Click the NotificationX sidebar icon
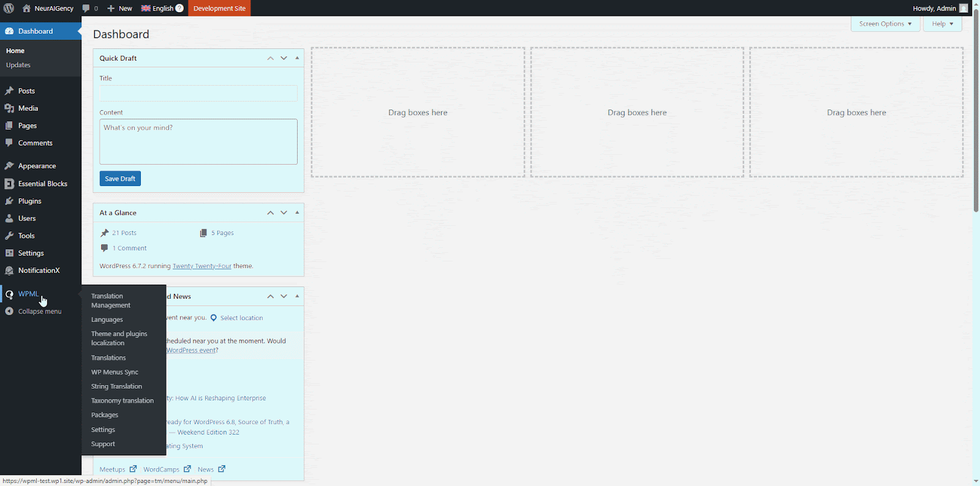Viewport: 980px width, 486px height. (9, 271)
